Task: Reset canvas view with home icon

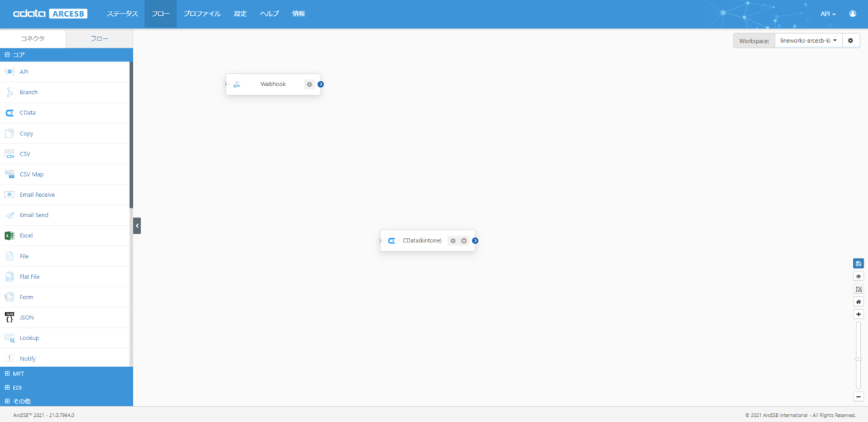Action: click(x=859, y=301)
